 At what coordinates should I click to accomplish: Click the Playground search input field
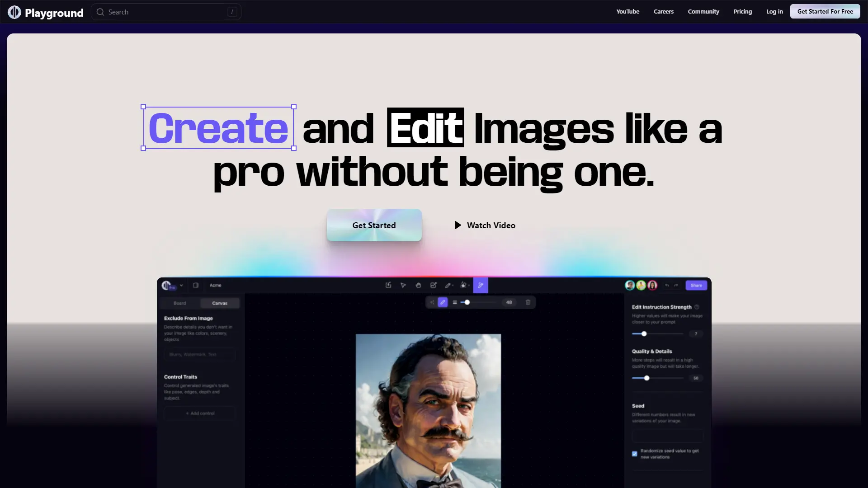pos(166,11)
